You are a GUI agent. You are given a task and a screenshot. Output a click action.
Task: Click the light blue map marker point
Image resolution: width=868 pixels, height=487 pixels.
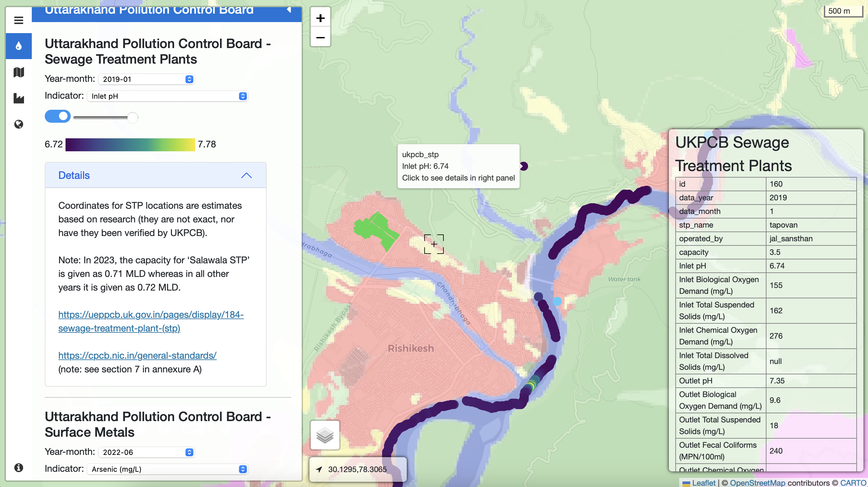click(557, 301)
